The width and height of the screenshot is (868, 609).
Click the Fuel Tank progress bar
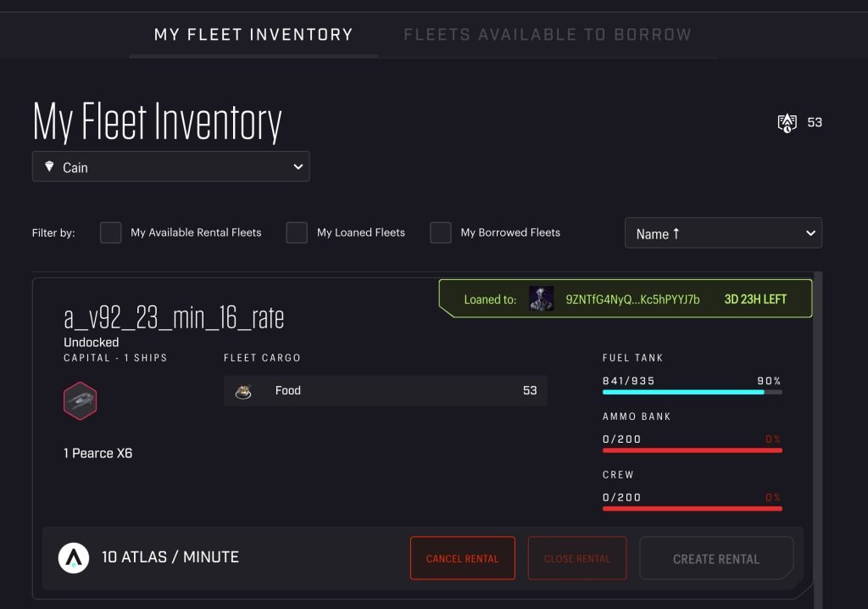click(x=692, y=392)
